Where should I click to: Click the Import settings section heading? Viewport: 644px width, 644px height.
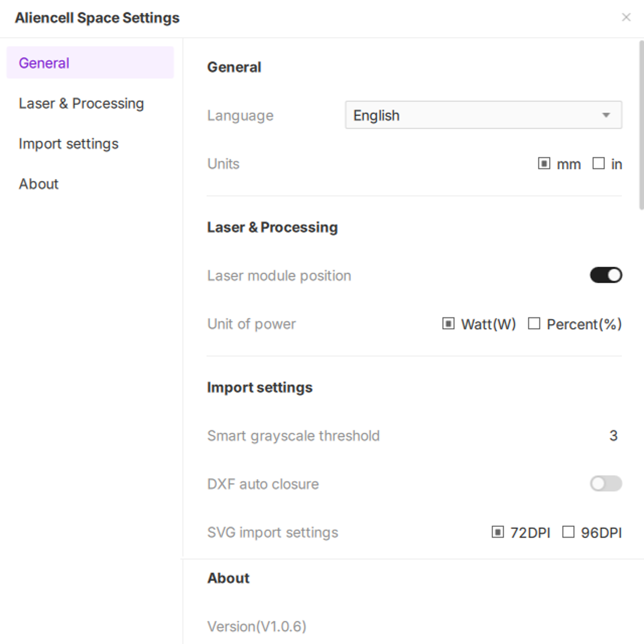point(260,387)
